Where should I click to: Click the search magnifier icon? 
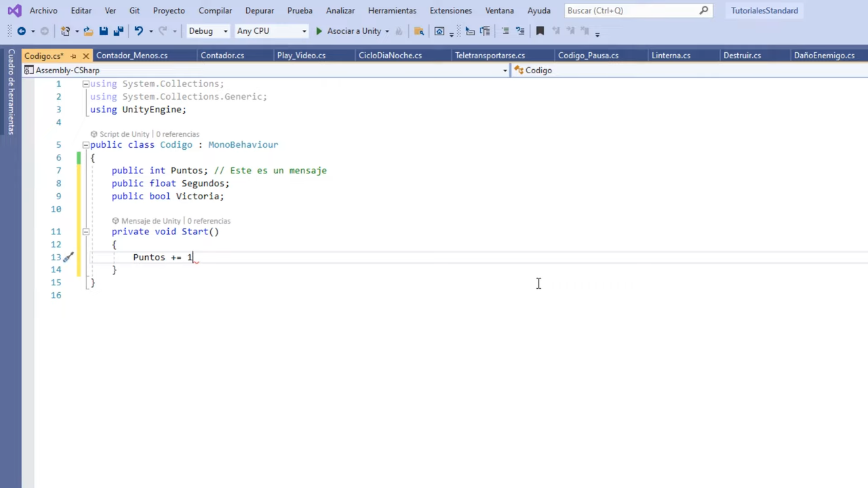(x=704, y=10)
